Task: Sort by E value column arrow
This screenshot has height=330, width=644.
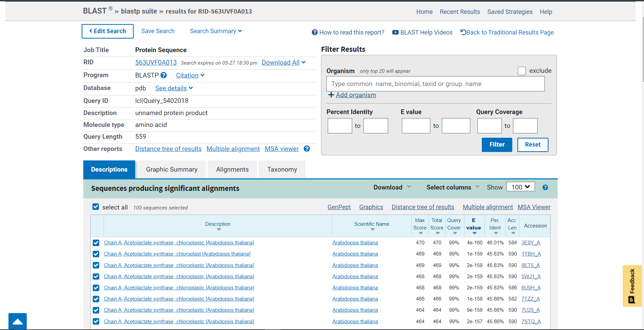Action: click(x=474, y=233)
